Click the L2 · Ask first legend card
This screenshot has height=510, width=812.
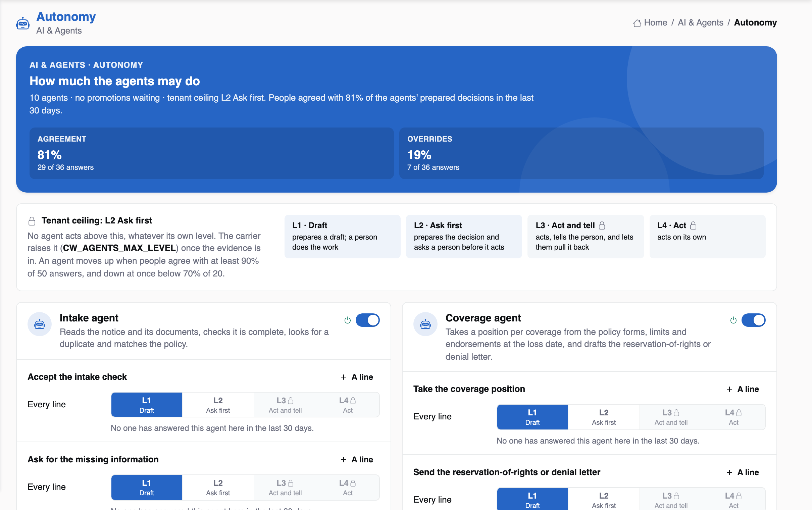(x=464, y=237)
